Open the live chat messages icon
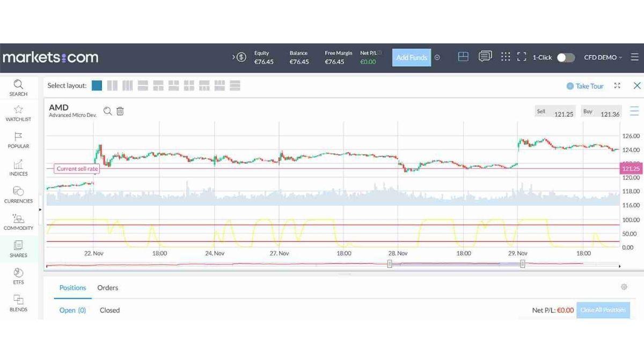 485,56
